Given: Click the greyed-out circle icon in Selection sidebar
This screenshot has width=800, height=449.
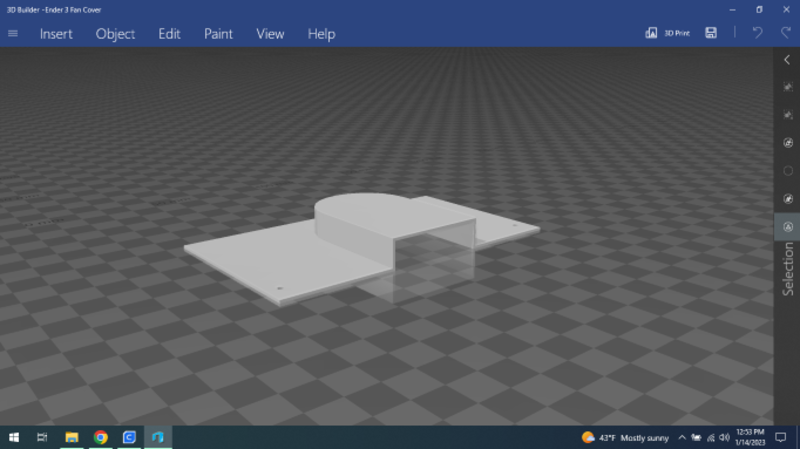Looking at the screenshot, I should point(787,171).
